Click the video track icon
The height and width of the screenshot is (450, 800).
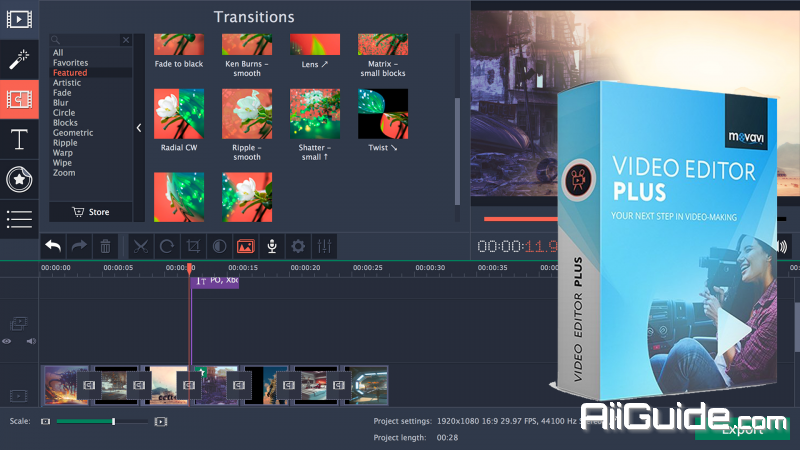[x=18, y=395]
